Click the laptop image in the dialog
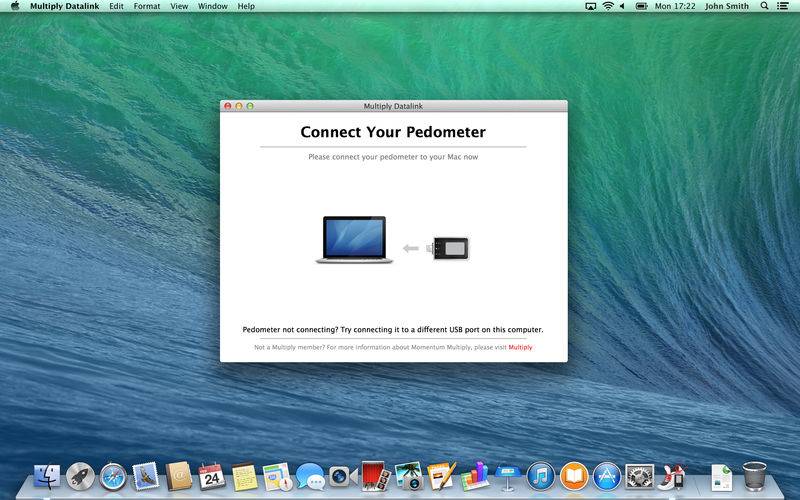Screen dimensions: 800x500 tap(354, 240)
